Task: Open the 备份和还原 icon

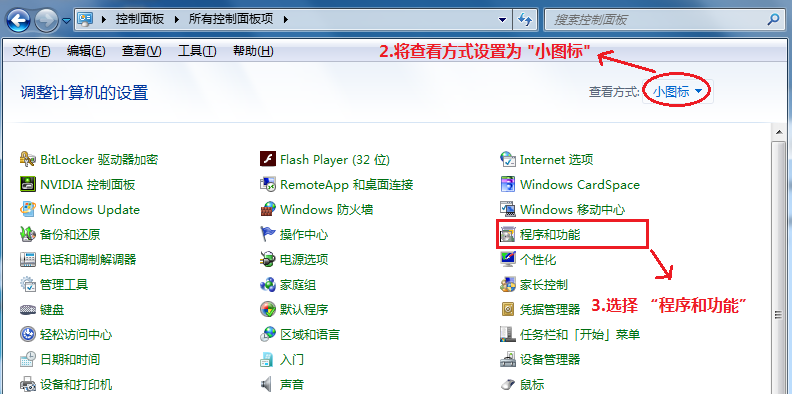Action: click(28, 234)
